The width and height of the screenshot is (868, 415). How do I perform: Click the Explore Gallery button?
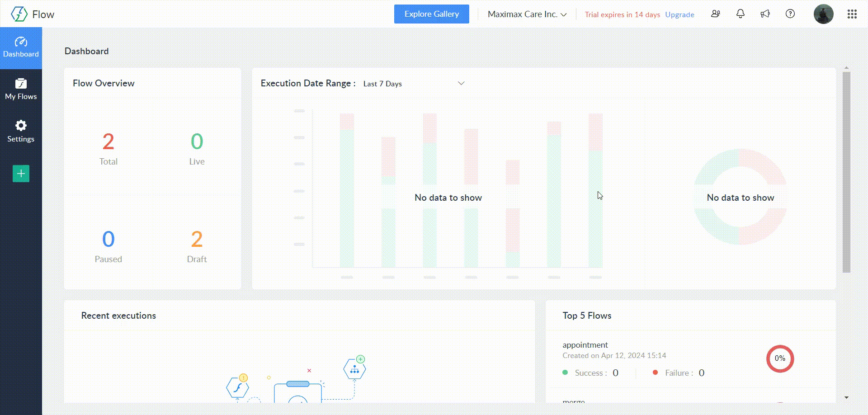pos(431,14)
